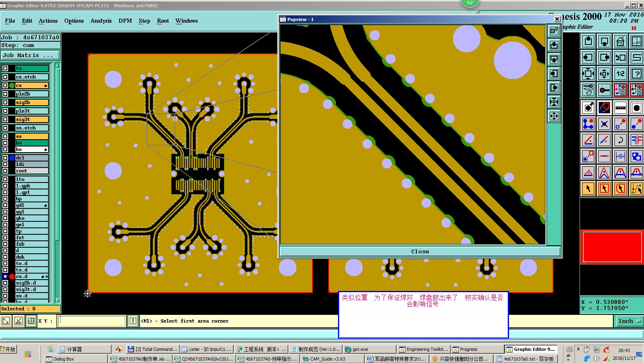The width and height of the screenshot is (644, 363).
Task: Open the Options menu
Action: coord(74,21)
